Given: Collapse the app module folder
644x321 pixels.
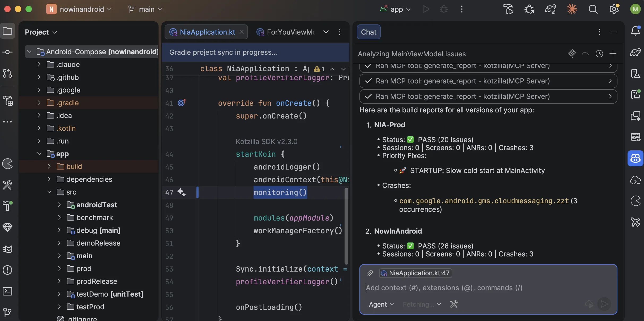Looking at the screenshot, I should tap(39, 154).
